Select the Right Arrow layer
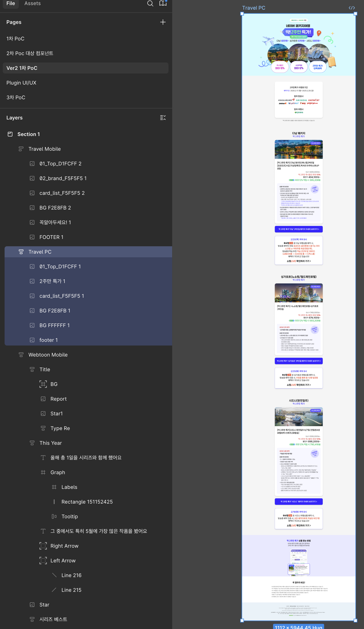 coord(64,546)
